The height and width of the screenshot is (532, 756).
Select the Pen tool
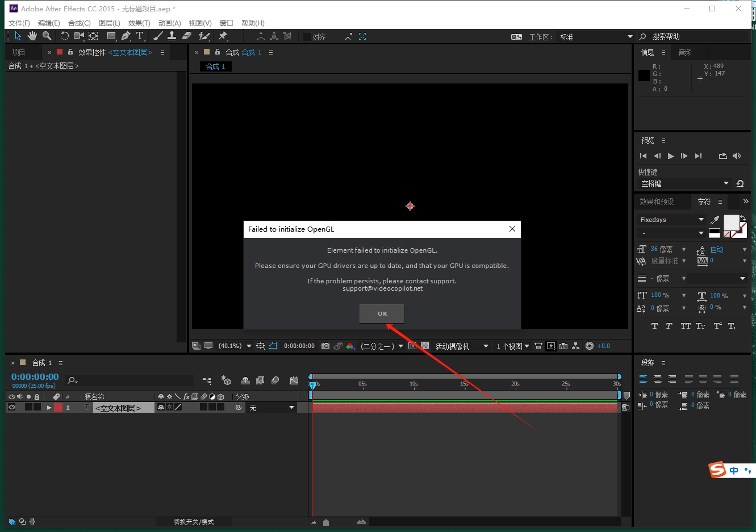pos(126,36)
